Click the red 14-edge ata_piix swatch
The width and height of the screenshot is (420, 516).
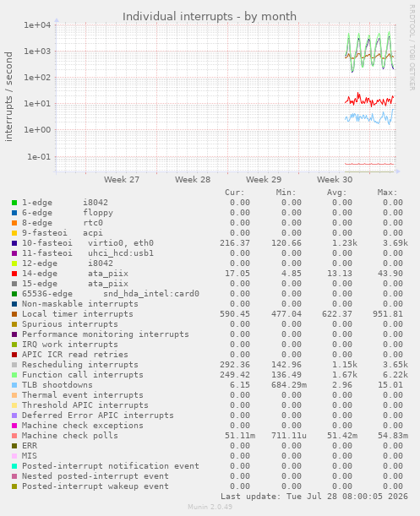pos(14,274)
